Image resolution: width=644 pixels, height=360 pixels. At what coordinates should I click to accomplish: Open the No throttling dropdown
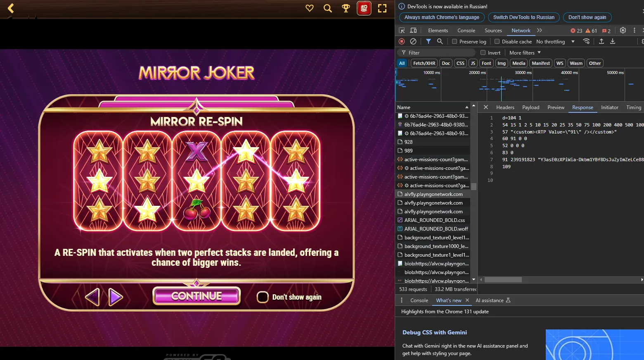(555, 42)
